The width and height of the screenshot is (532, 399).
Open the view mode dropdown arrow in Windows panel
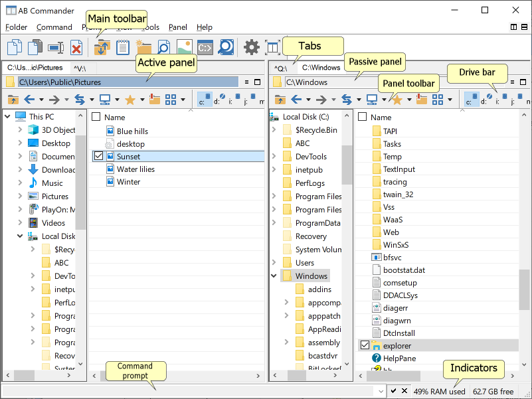pyautogui.click(x=450, y=100)
